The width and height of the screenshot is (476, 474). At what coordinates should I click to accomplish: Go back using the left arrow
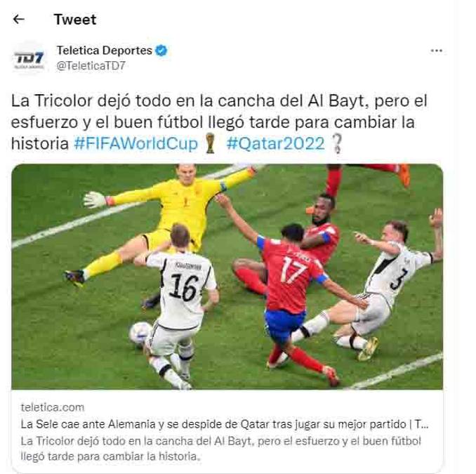pyautogui.click(x=18, y=20)
